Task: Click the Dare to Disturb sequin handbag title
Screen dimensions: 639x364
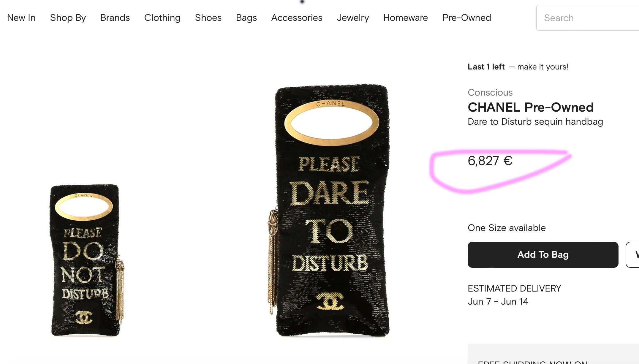Action: pyautogui.click(x=535, y=122)
